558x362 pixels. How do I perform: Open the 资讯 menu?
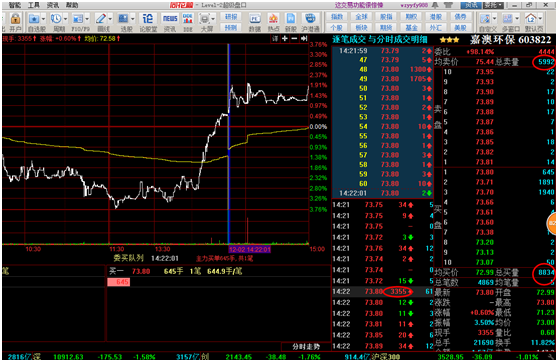pyautogui.click(x=53, y=5)
